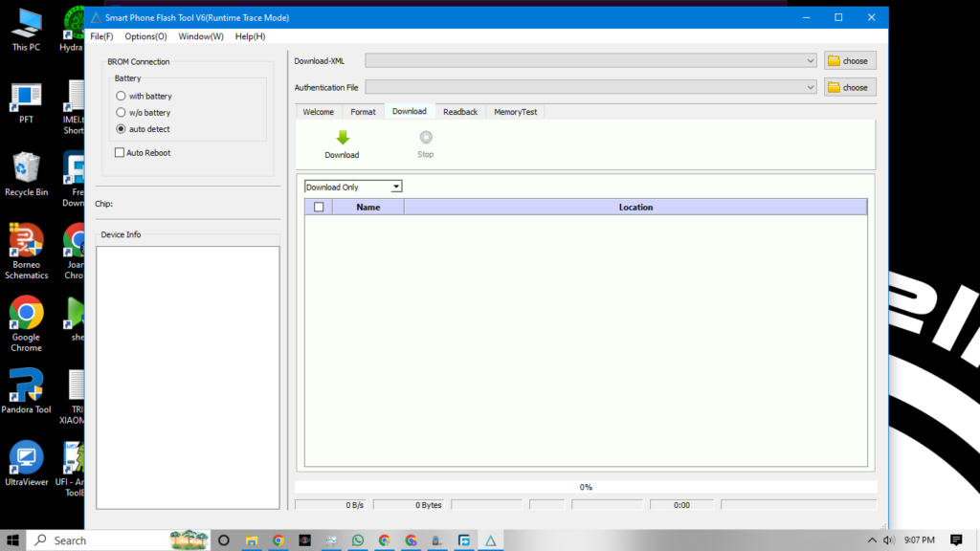Click the 0% progress bar

pos(586,487)
